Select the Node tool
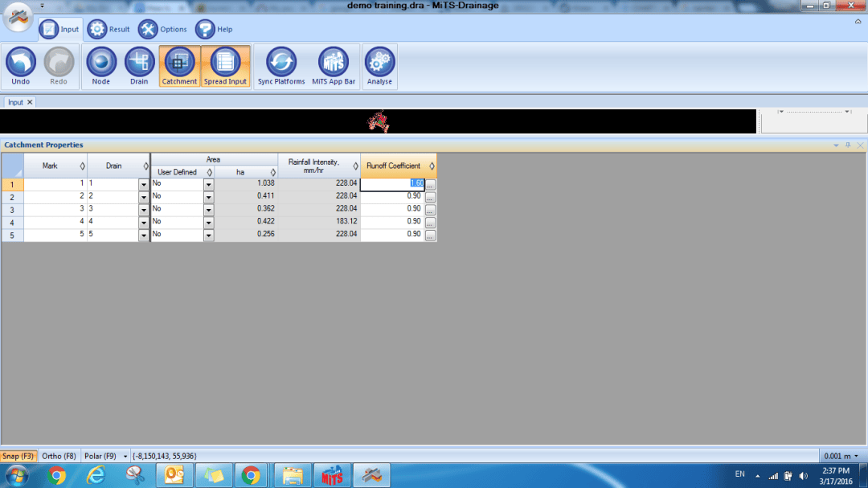 point(100,67)
